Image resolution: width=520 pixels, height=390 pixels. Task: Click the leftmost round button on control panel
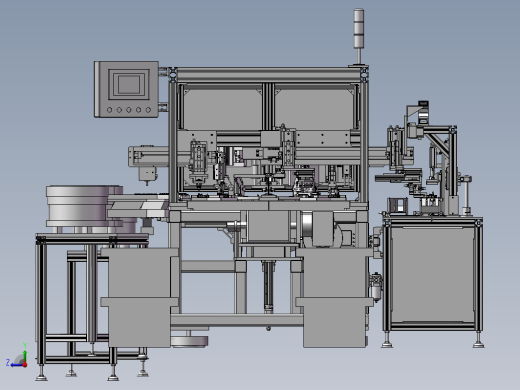click(109, 110)
